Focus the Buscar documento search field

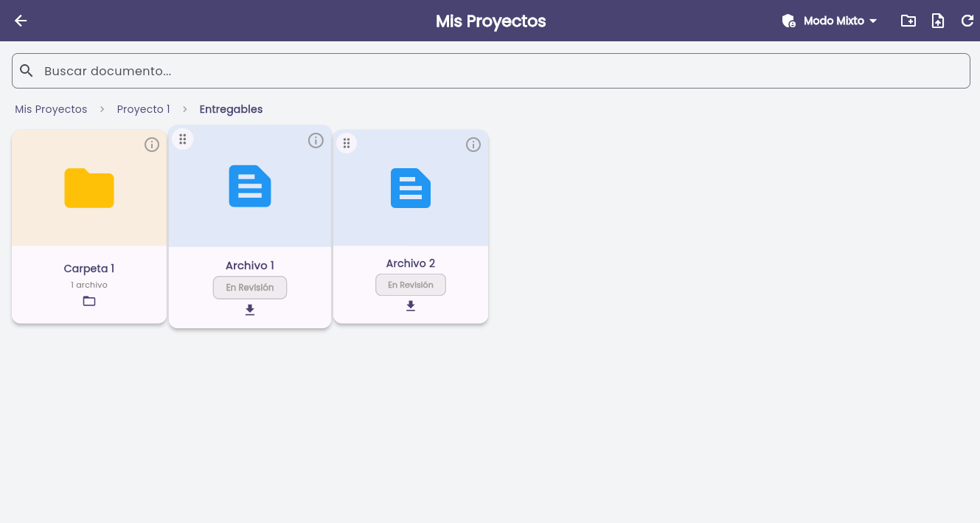[x=491, y=71]
